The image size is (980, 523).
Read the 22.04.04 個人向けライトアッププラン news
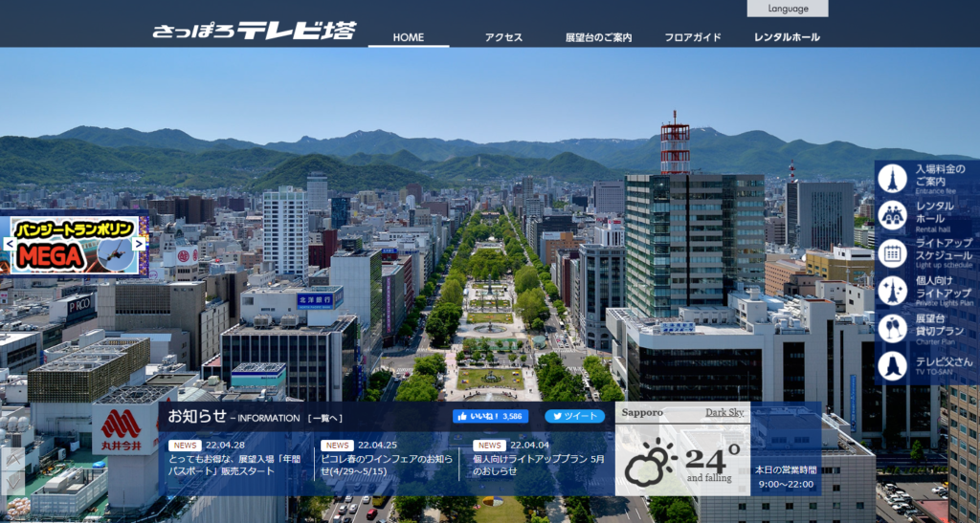[x=539, y=465]
